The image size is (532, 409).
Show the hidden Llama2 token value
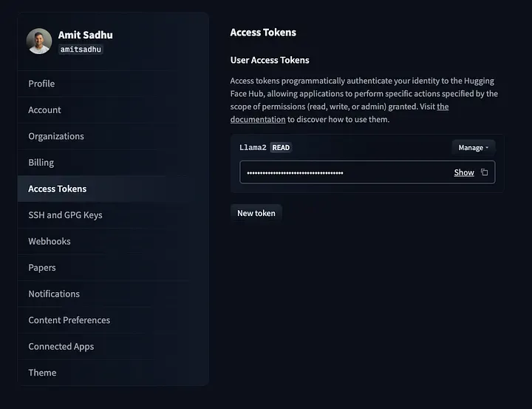coord(464,172)
